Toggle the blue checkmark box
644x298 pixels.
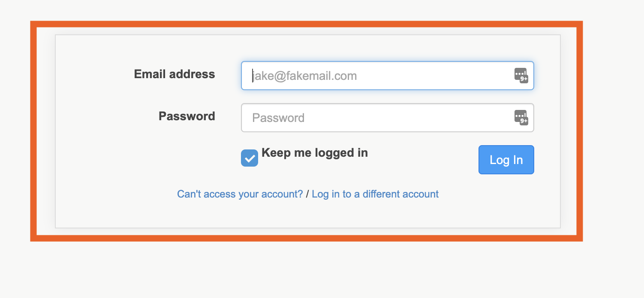(x=250, y=158)
